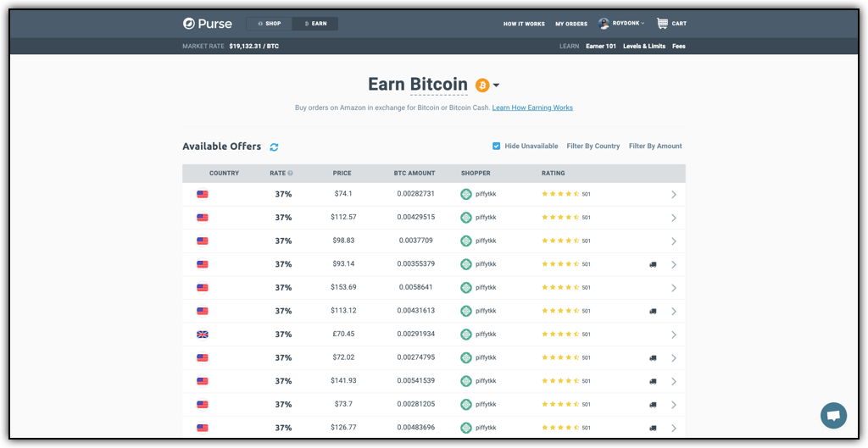Open the £70.45 offer chevron
The width and height of the screenshot is (868, 448).
(674, 335)
